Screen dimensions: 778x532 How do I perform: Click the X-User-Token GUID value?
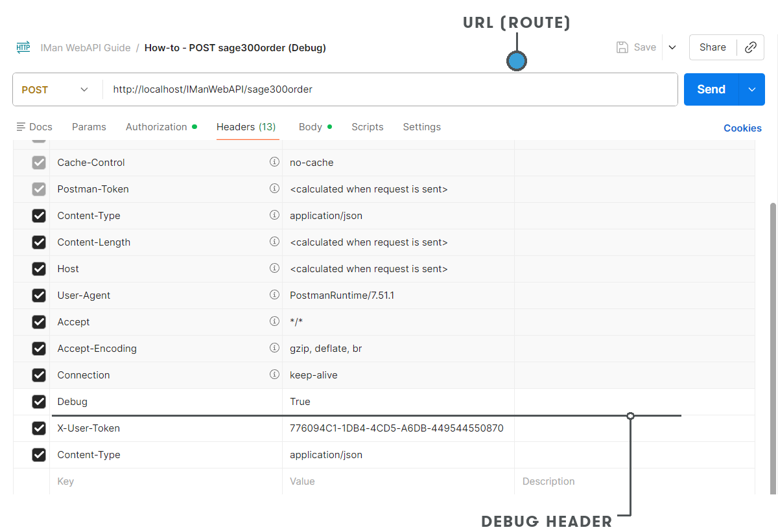(397, 428)
